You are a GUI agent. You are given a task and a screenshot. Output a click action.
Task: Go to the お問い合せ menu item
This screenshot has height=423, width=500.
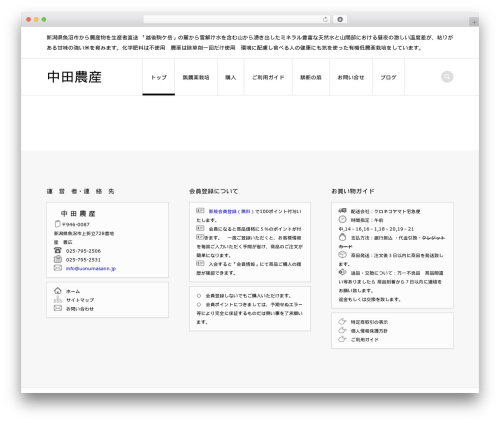coord(351,77)
